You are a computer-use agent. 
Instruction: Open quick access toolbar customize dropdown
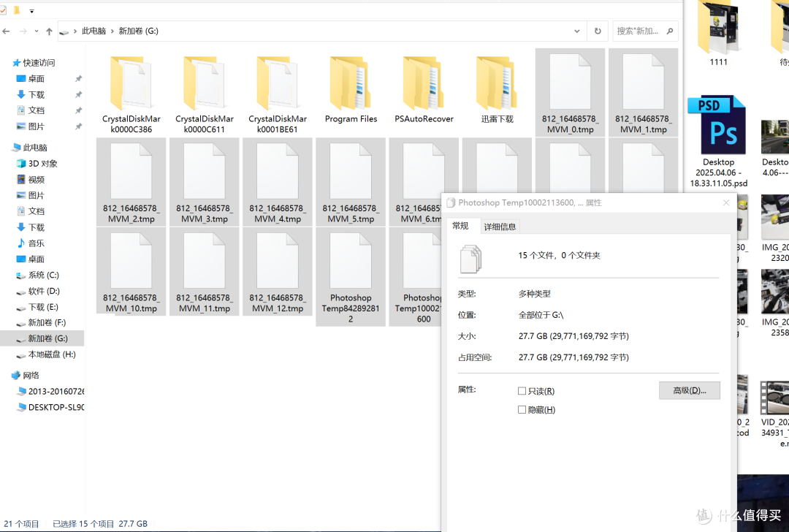[x=31, y=11]
